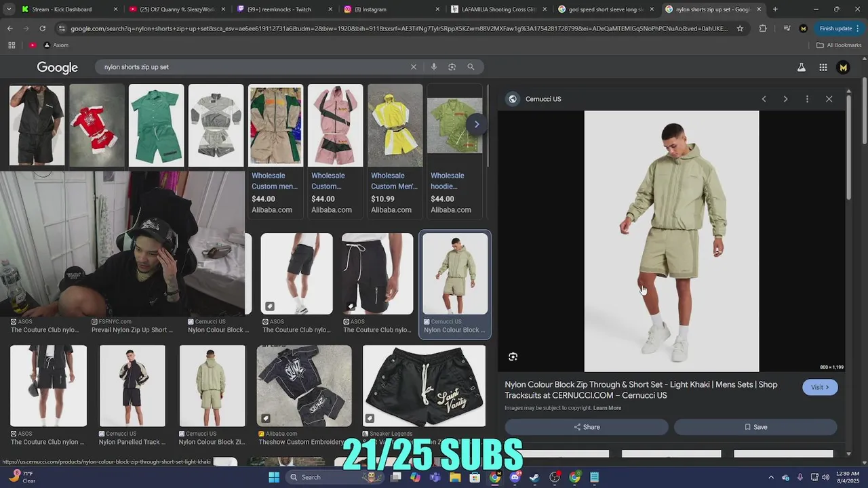Click the Visit button for Cernucci

pyautogui.click(x=820, y=387)
